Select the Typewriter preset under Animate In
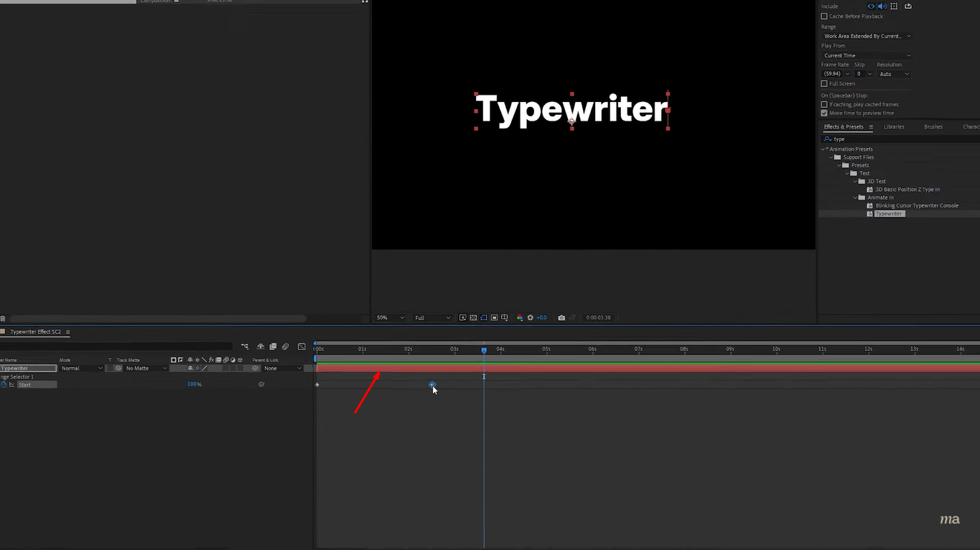980x550 pixels. point(890,213)
